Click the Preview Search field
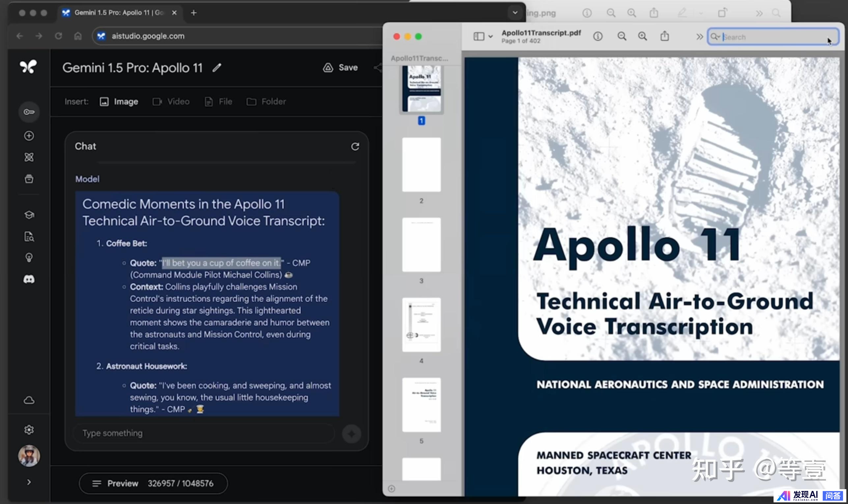The width and height of the screenshot is (848, 504). [773, 37]
